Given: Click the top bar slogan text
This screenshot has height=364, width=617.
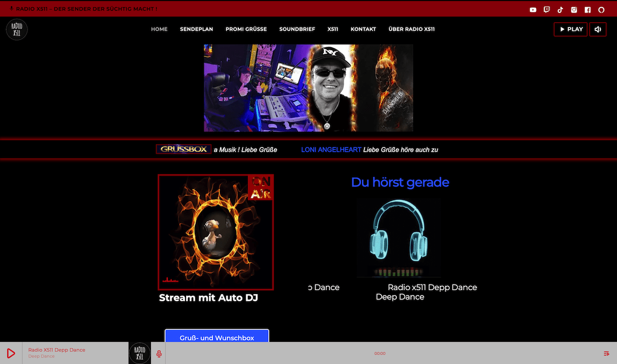Looking at the screenshot, I should point(87,9).
